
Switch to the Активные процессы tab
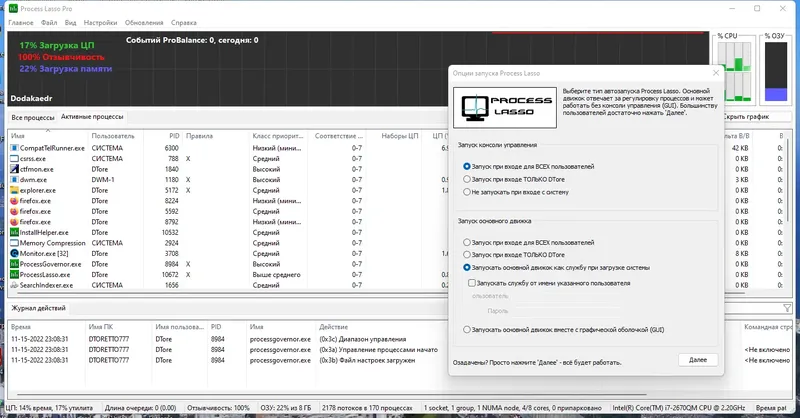coord(92,117)
